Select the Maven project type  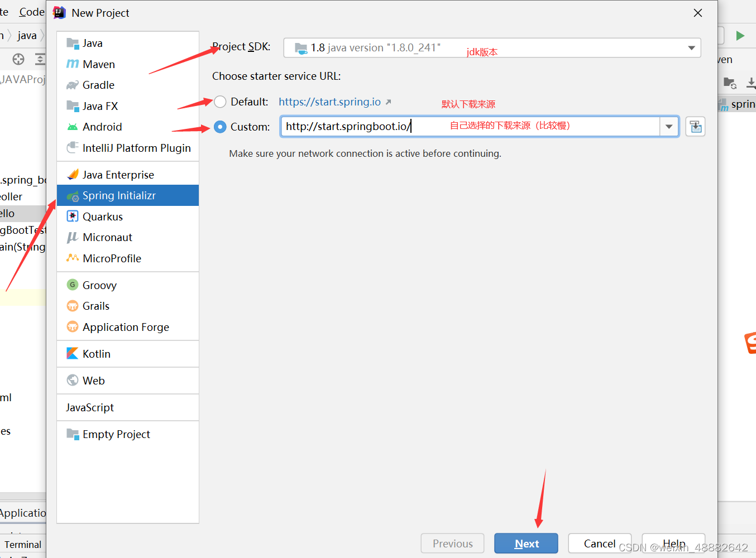128,64
